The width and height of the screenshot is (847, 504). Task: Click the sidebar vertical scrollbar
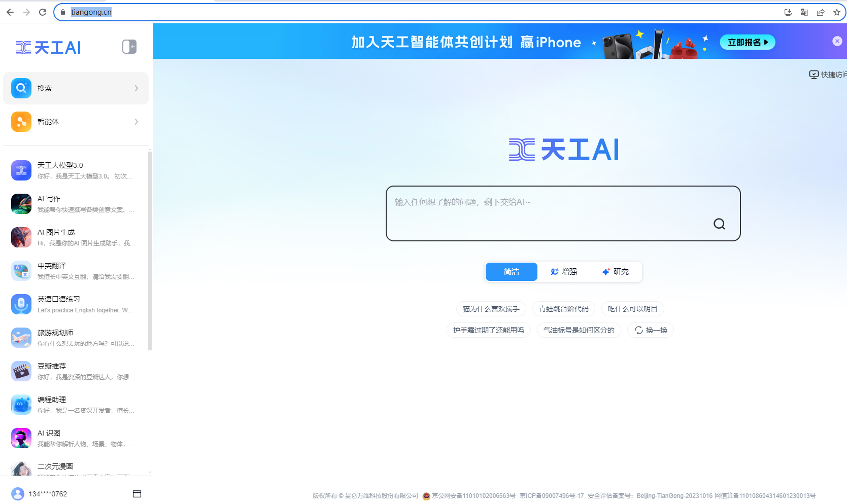[x=150, y=251]
